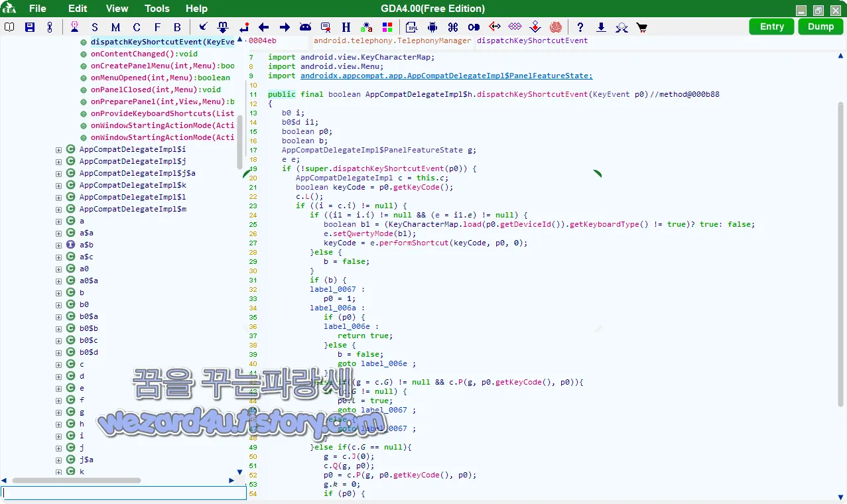
Task: Open the Edit menu
Action: pos(78,9)
